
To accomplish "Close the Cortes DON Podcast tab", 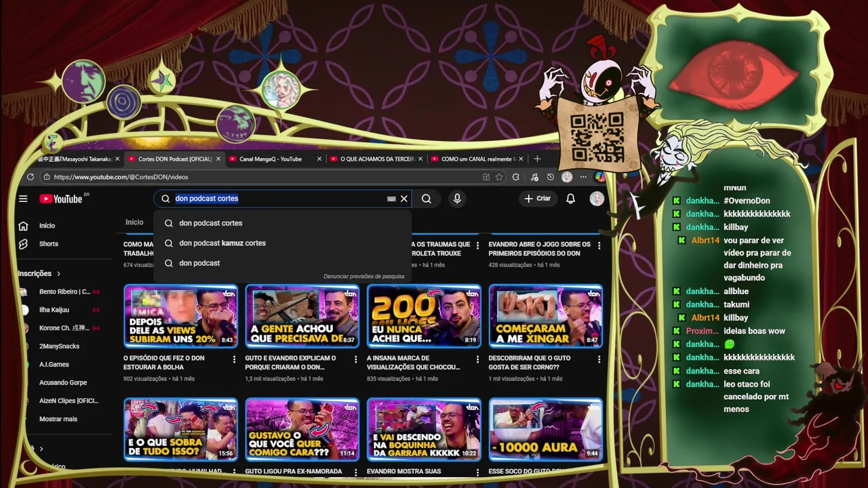I will (218, 159).
